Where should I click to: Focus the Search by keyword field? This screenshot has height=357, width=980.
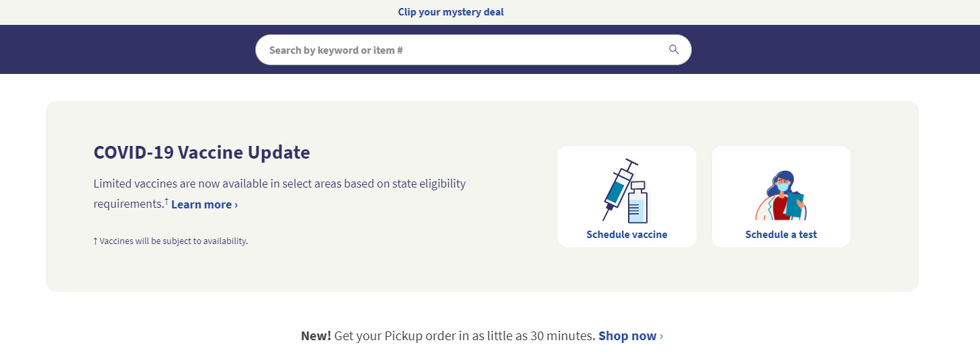coord(457,50)
